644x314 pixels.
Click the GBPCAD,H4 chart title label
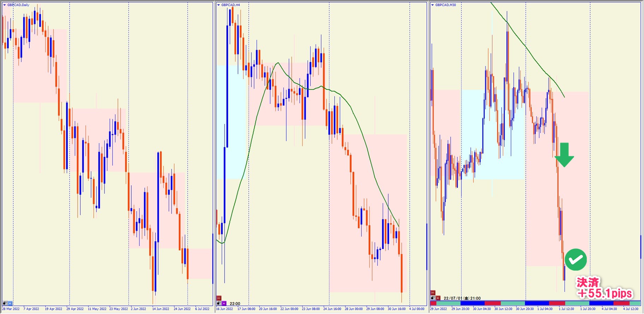click(x=231, y=5)
